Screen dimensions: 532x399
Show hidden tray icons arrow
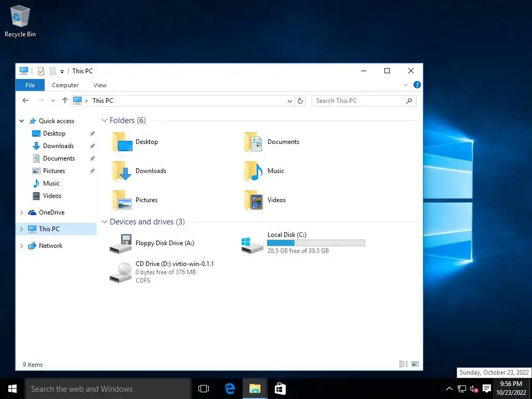coord(449,389)
